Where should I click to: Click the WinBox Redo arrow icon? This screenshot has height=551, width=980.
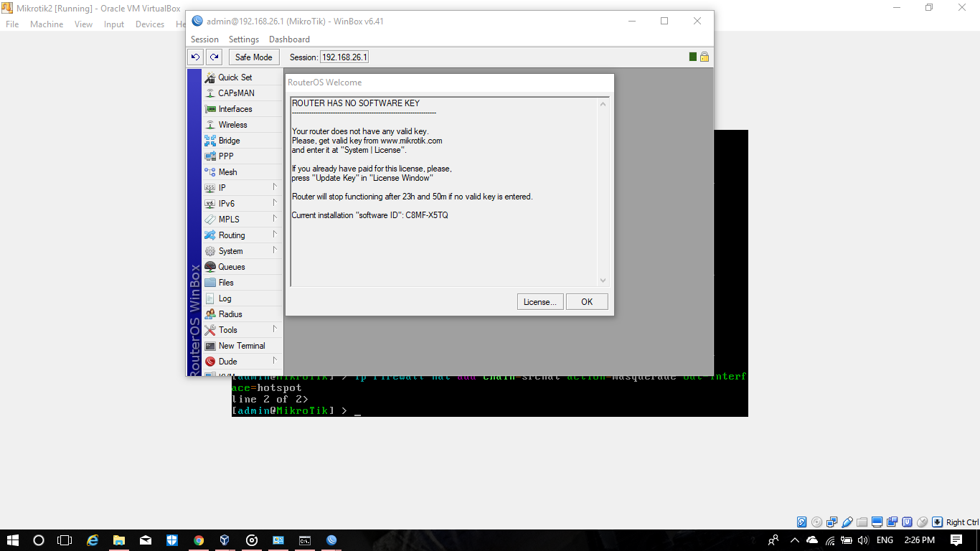coord(214,57)
